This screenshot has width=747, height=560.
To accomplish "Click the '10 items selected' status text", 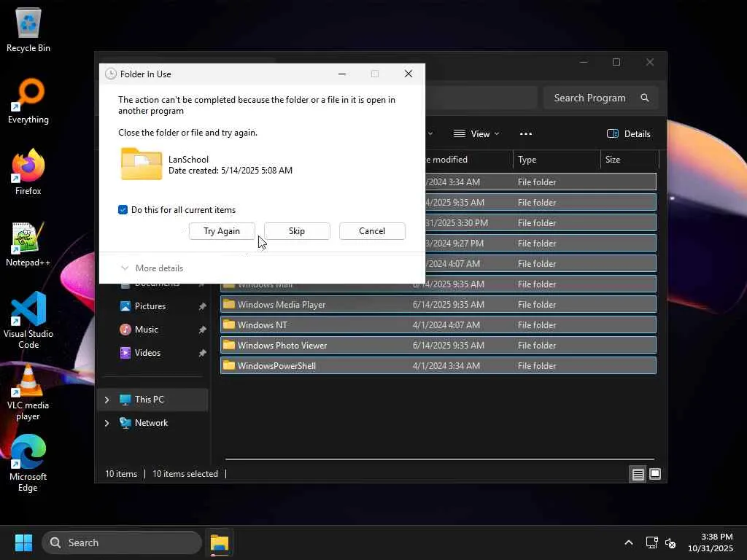I will [185, 474].
